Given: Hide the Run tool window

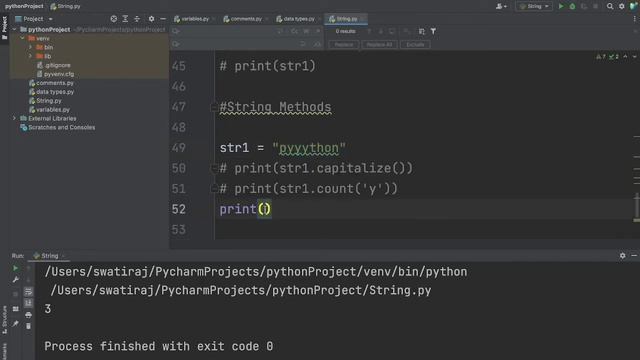Looking at the screenshot, I should pos(634,256).
